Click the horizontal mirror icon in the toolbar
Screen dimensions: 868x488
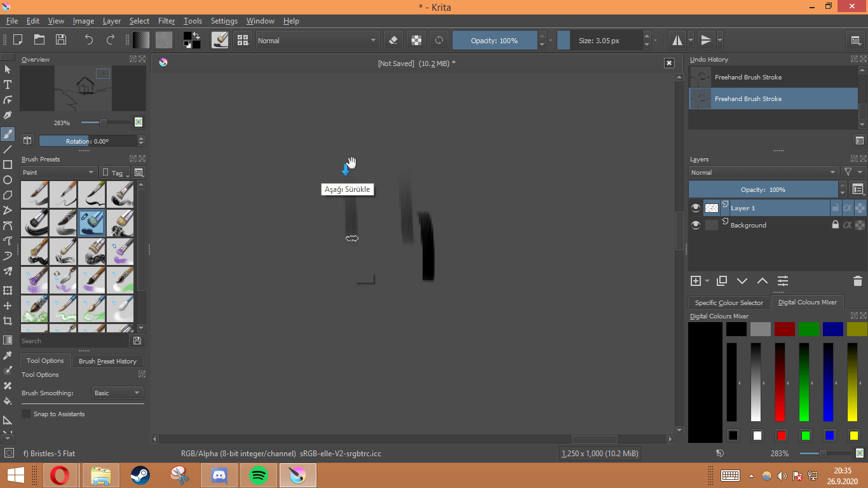(676, 39)
